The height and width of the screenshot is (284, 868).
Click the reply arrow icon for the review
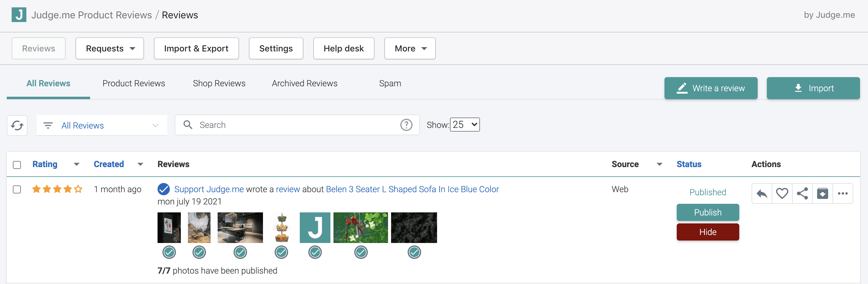(762, 193)
